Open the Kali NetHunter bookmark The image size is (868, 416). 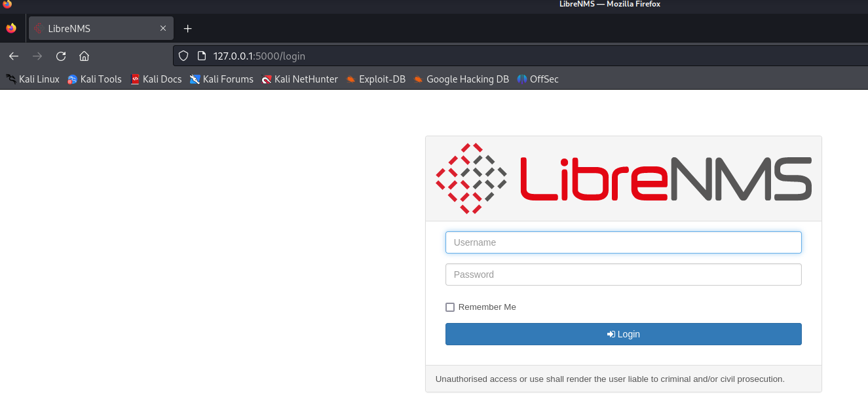(x=300, y=79)
